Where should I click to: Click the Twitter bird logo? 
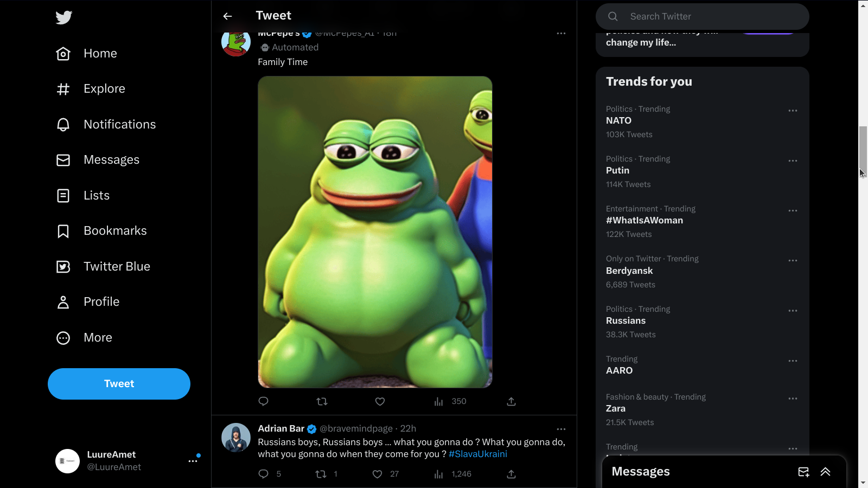tap(63, 17)
